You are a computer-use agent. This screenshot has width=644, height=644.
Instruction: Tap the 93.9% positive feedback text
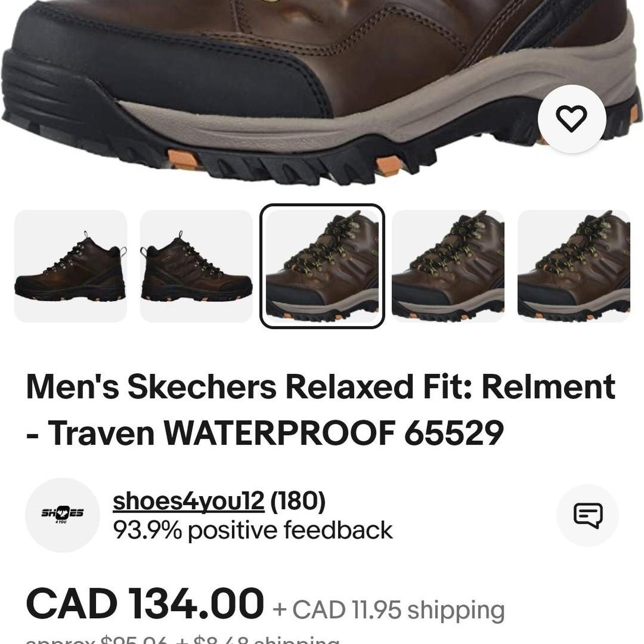coord(253,530)
